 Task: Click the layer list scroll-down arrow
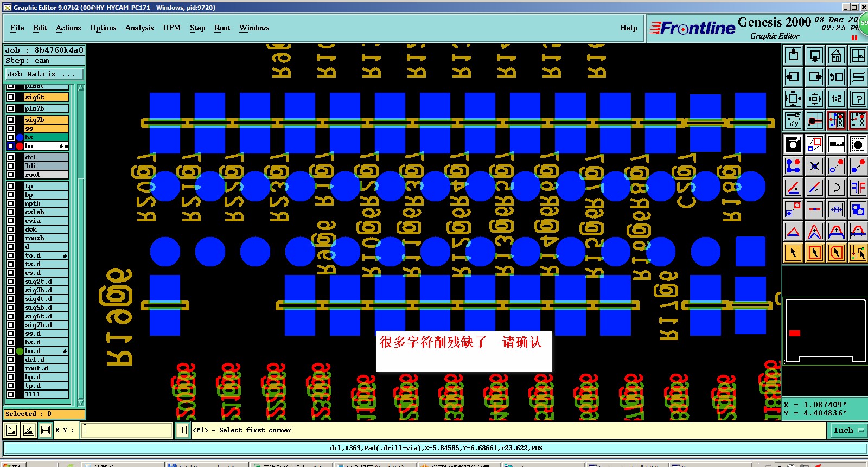click(81, 402)
